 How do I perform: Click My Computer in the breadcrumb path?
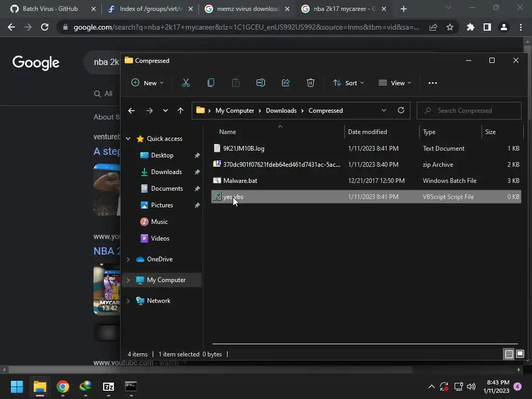235,111
